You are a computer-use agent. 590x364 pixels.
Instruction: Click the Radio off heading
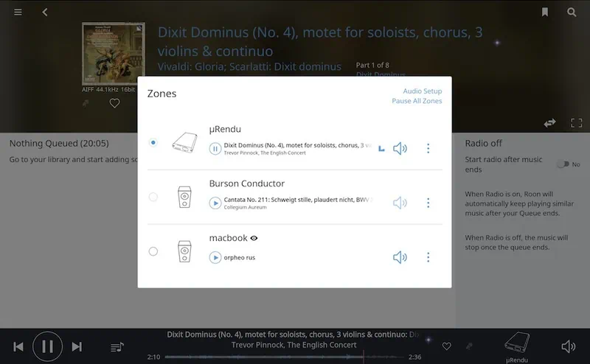(484, 143)
